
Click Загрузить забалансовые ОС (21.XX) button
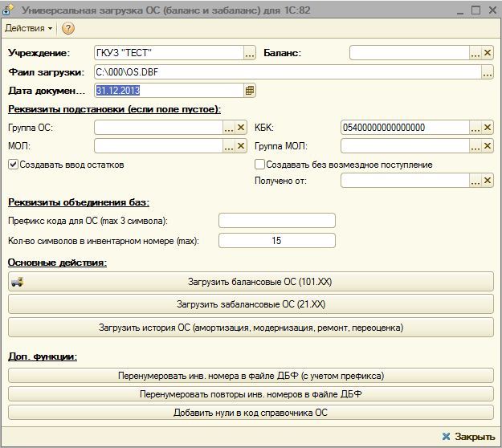pos(251,304)
